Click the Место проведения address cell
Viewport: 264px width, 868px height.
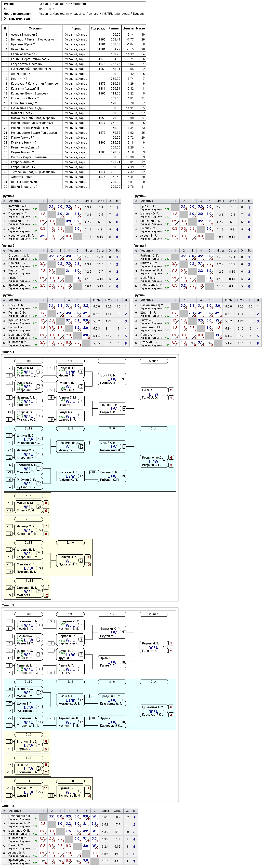[92, 14]
